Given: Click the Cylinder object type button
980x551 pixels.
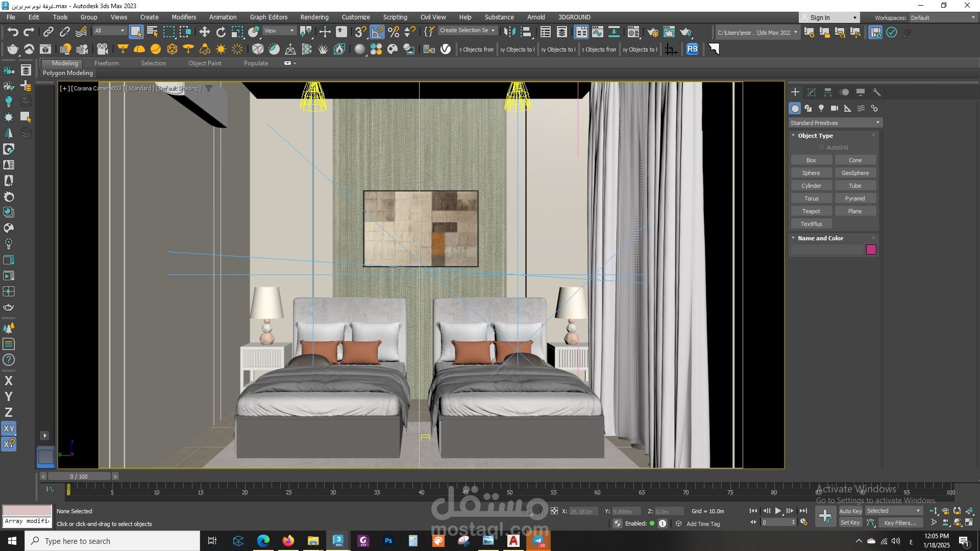Looking at the screenshot, I should [811, 186].
